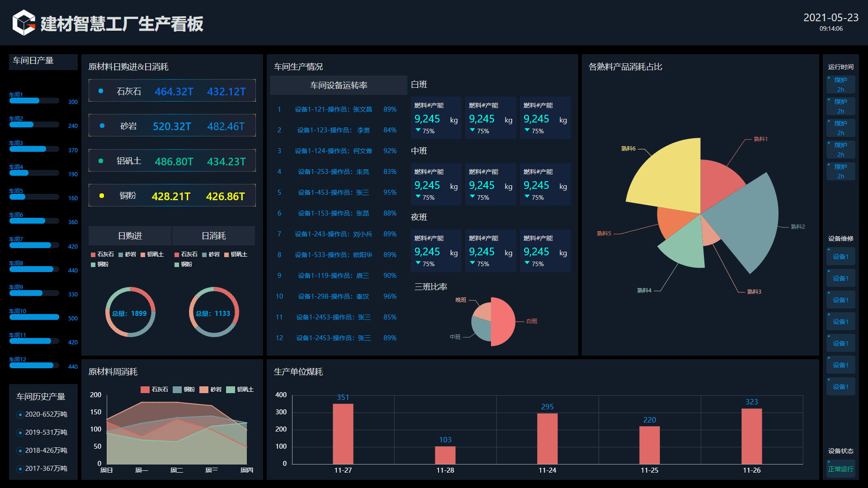Click the 正常运行 status button
This screenshot has height=488, width=868.
[x=840, y=469]
